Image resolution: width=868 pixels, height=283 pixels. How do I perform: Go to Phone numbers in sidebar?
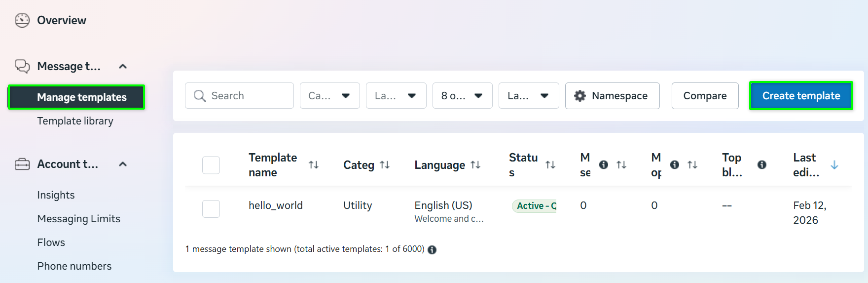74,266
